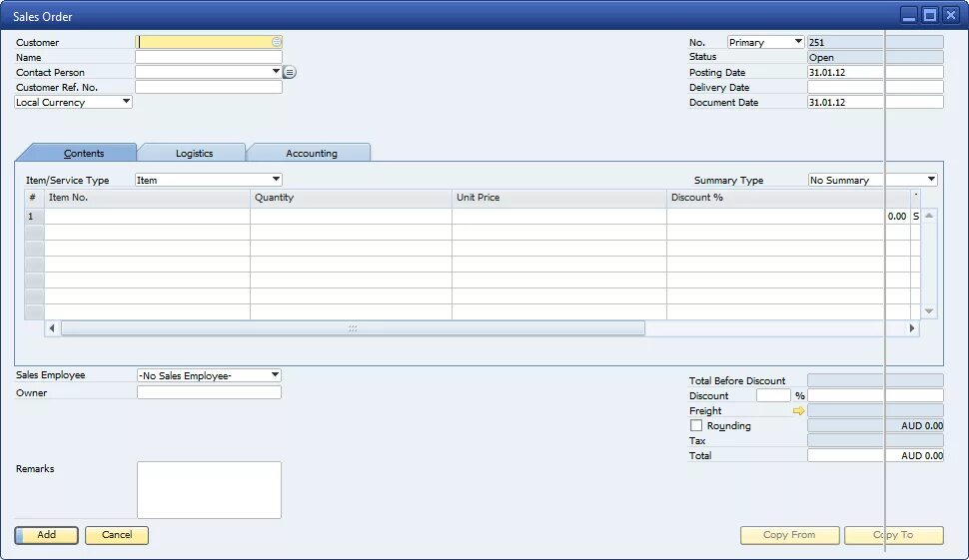
Task: Click the Total field showing AUD 0.00
Action: (875, 455)
